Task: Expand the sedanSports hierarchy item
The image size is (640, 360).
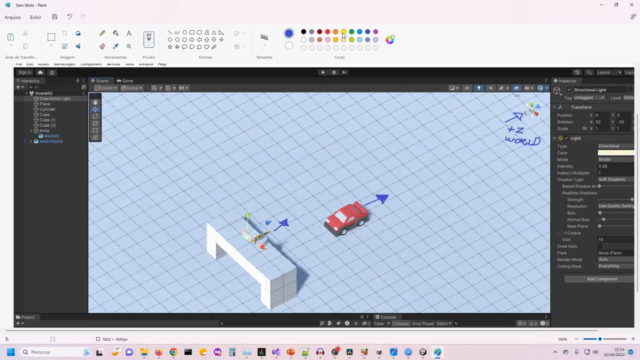Action: point(31,141)
